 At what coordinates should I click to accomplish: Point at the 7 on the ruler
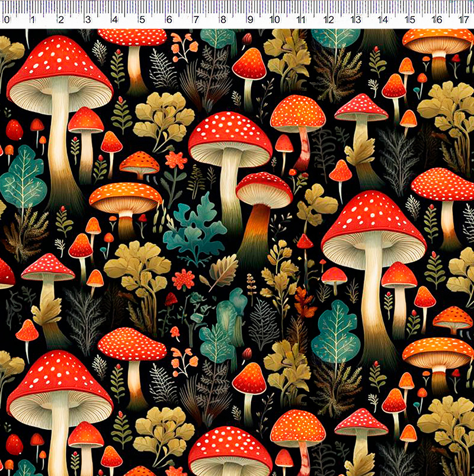pos(196,20)
